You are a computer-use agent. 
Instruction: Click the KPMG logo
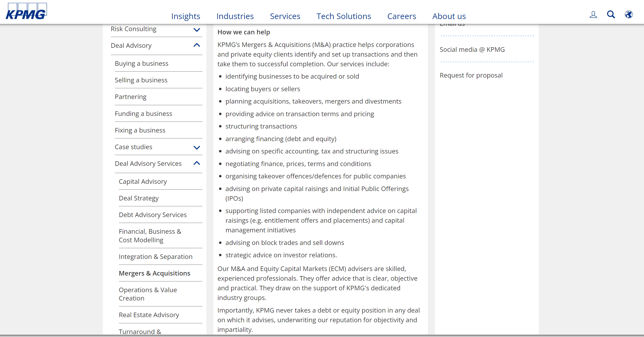[x=26, y=11]
